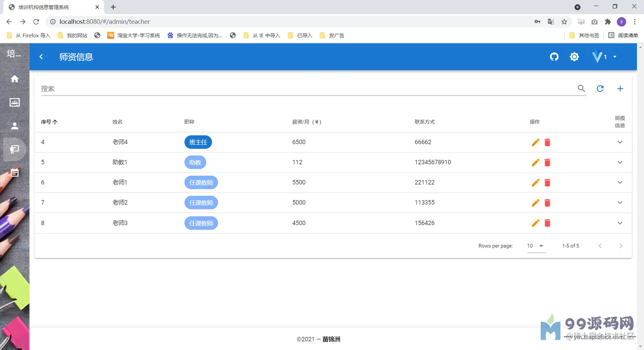
Task: Edit the 老师4 row with pencil icon
Action: 535,142
